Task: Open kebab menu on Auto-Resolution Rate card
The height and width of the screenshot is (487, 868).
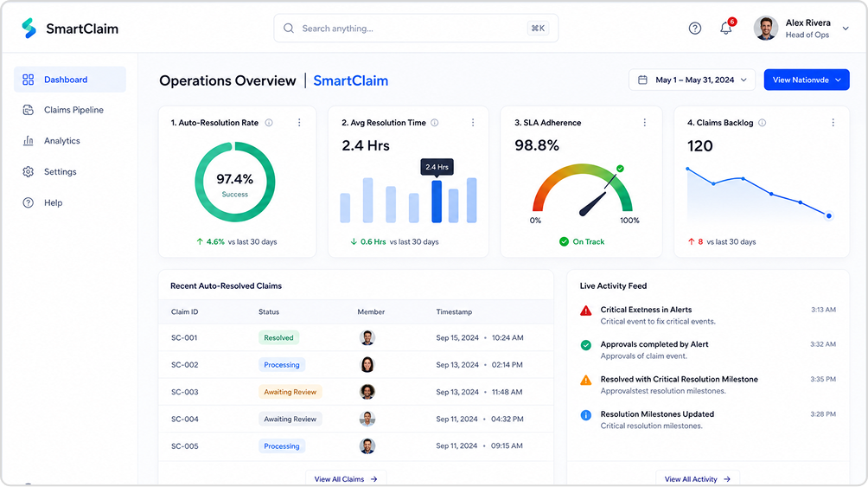Action: [x=299, y=123]
